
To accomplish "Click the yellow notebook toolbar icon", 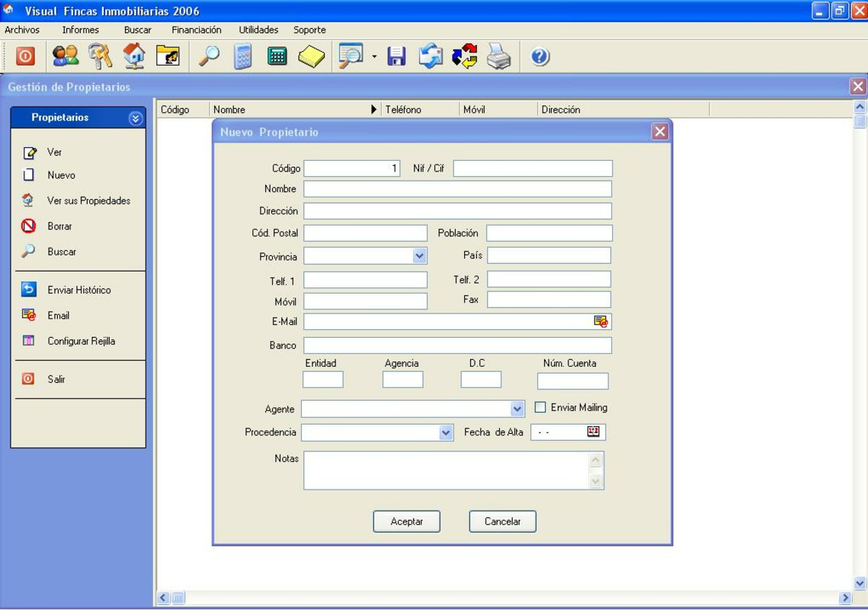I will tap(311, 56).
